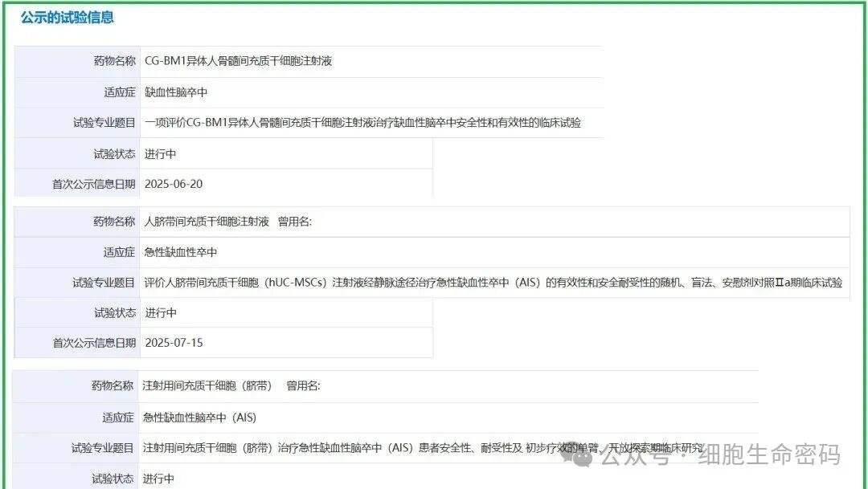Select the title 一项评价CG-BM1异体人骨髓间充质干细胞注射液治疗缺血性脑卒中

(362, 123)
